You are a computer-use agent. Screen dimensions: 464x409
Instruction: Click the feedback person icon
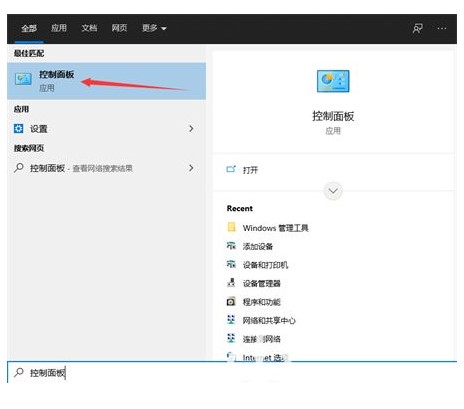pos(417,28)
